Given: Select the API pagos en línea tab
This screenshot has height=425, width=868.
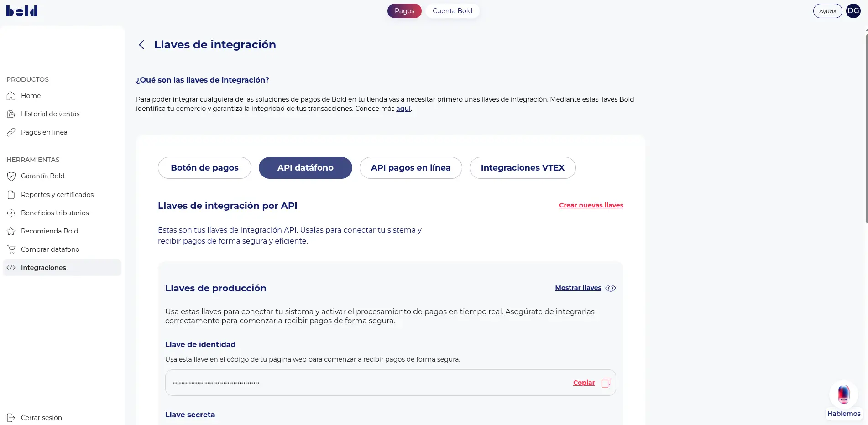Looking at the screenshot, I should (x=411, y=168).
